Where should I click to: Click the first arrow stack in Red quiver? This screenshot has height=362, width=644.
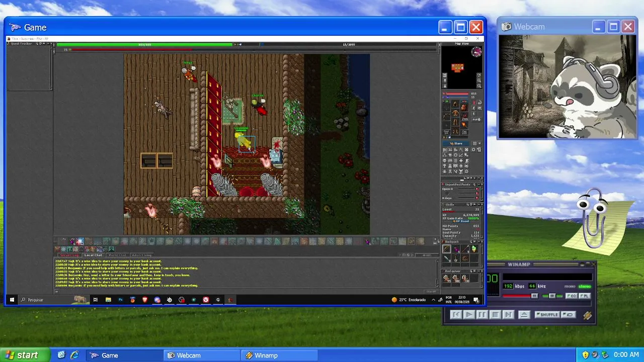[446, 278]
